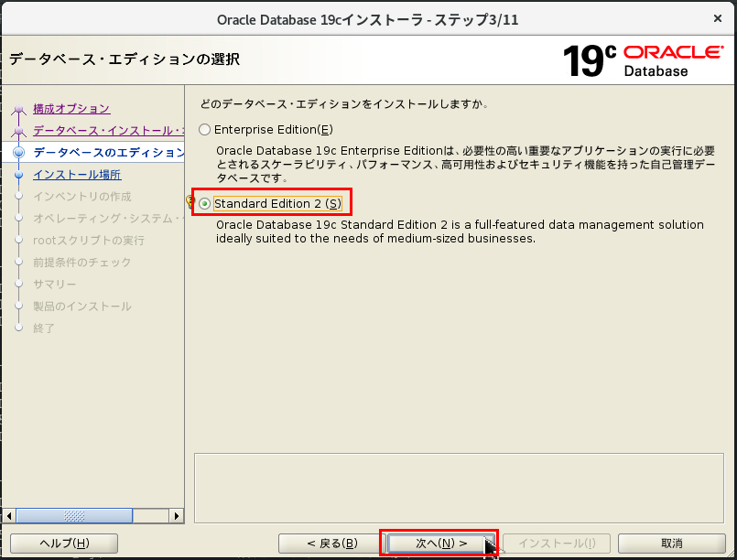
Task: Click the right scroll arrow under the sidebar
Action: (x=178, y=515)
